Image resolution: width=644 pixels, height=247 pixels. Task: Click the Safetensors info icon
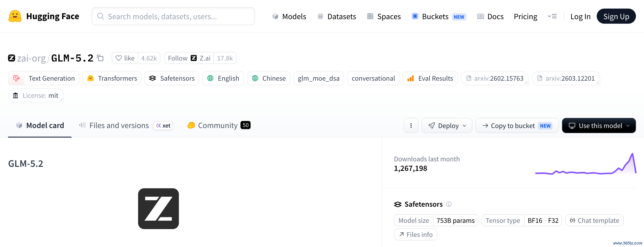(449, 204)
